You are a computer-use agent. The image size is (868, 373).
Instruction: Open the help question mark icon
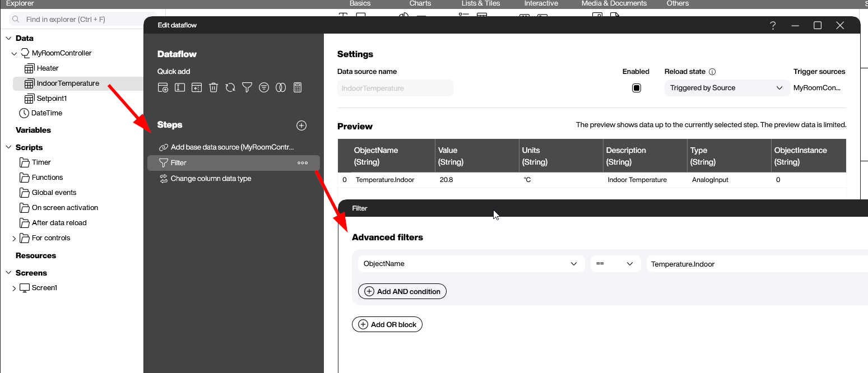(x=772, y=25)
